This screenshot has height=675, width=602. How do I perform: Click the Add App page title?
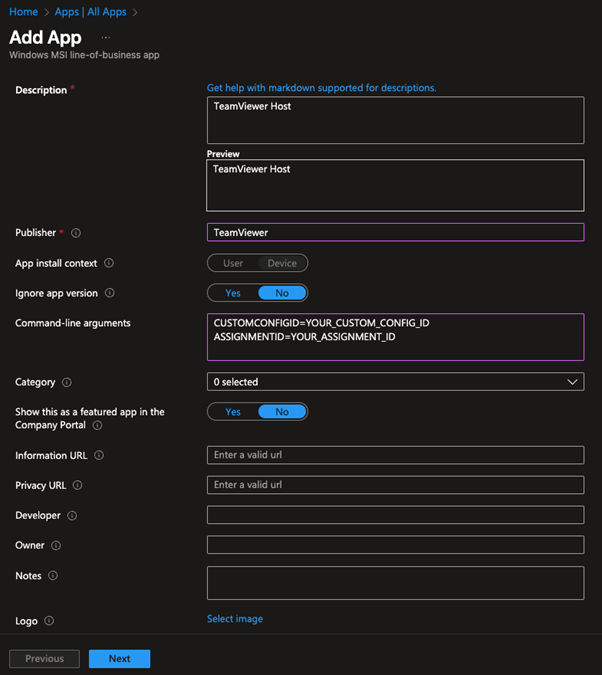point(45,37)
